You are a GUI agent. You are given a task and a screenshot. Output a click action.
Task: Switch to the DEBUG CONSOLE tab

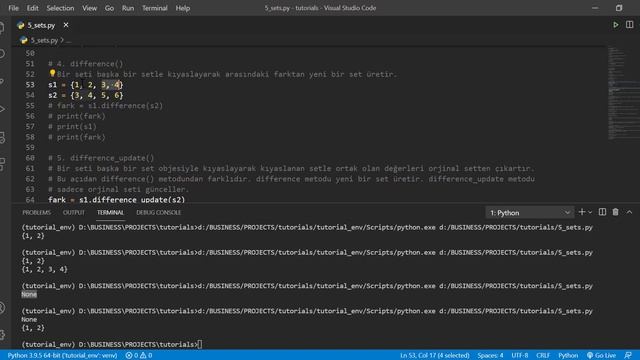point(158,213)
